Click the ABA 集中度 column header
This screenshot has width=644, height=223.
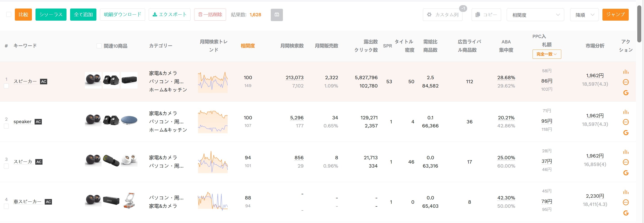pyautogui.click(x=506, y=46)
